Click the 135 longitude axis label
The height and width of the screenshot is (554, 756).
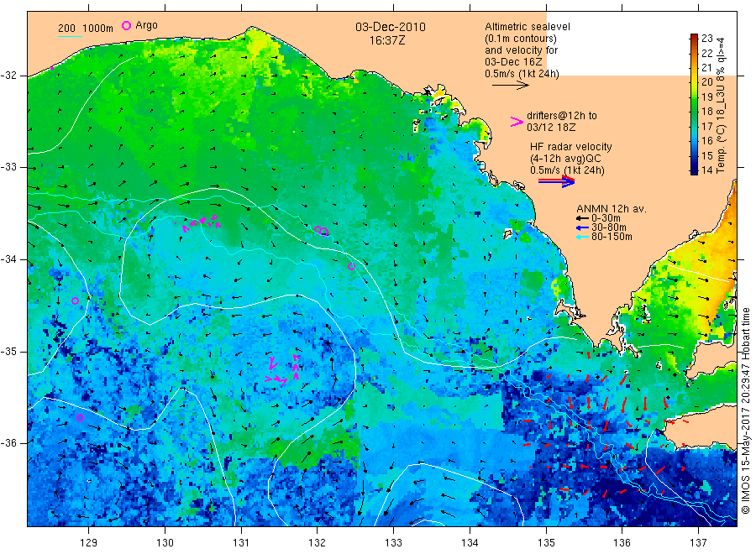[546, 543]
